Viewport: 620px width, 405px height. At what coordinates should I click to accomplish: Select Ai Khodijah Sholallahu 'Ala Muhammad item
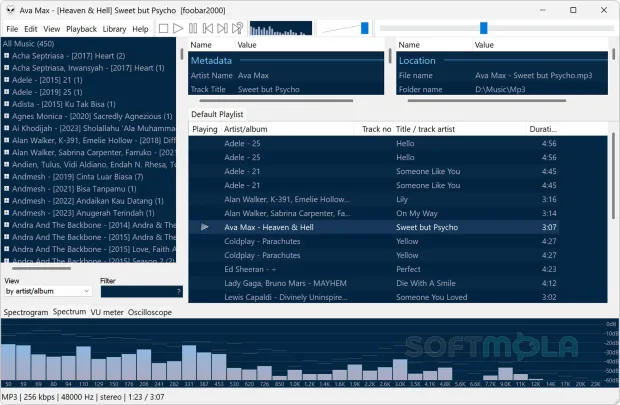pyautogui.click(x=94, y=128)
